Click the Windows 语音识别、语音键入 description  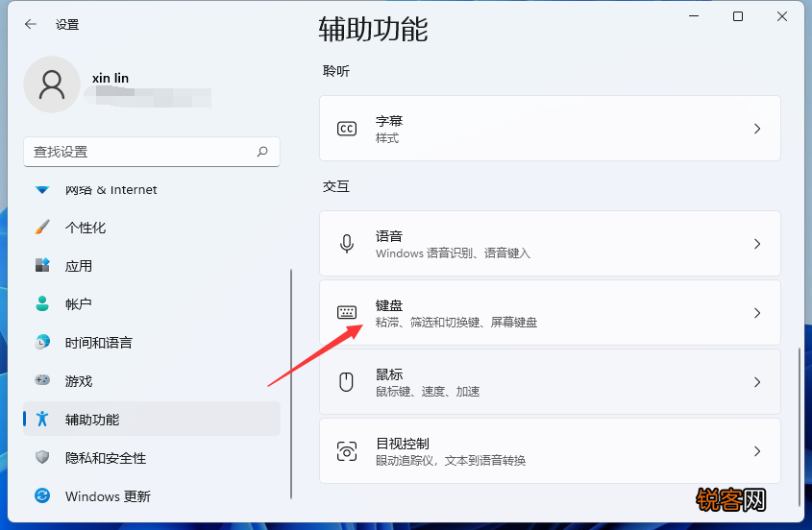pyautogui.click(x=454, y=253)
